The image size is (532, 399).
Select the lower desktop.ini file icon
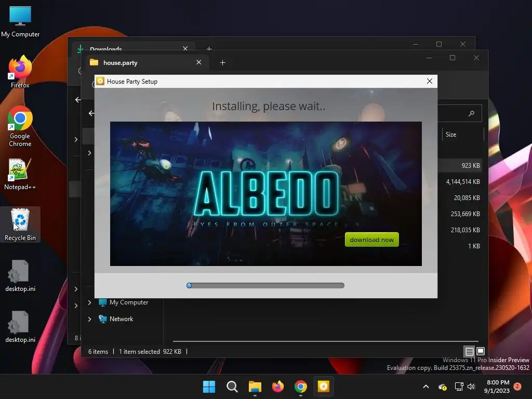tap(20, 327)
